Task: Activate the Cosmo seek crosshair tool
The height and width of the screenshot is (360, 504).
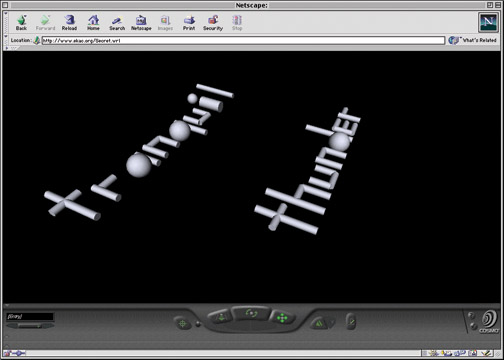Action: 182,323
